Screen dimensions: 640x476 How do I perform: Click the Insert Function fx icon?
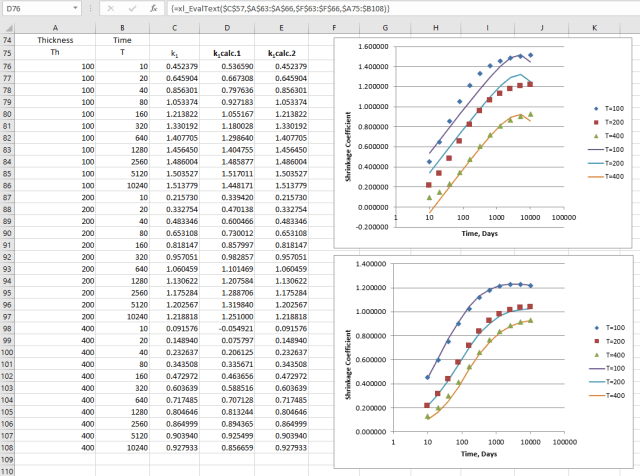click(x=153, y=8)
